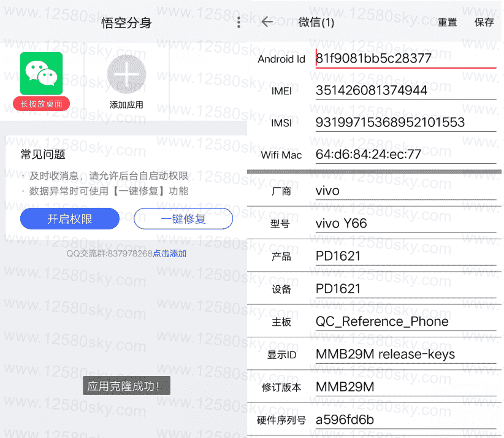Edit the 型号 field vivo Y66

(406, 223)
